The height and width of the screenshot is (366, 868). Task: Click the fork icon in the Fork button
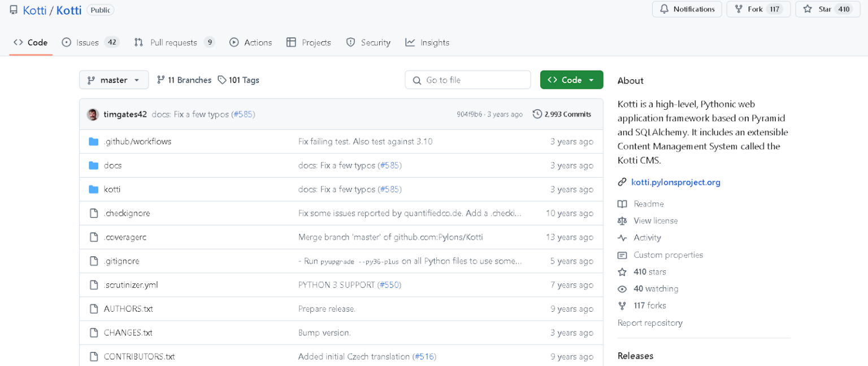tap(739, 8)
